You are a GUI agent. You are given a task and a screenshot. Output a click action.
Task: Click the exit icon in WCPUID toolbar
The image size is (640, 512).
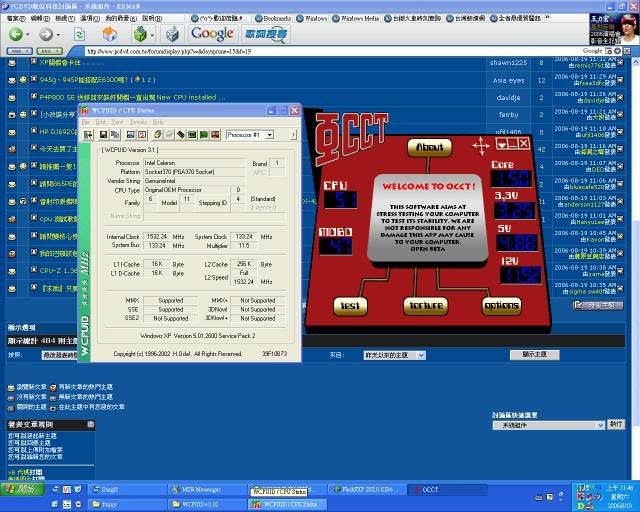point(87,134)
